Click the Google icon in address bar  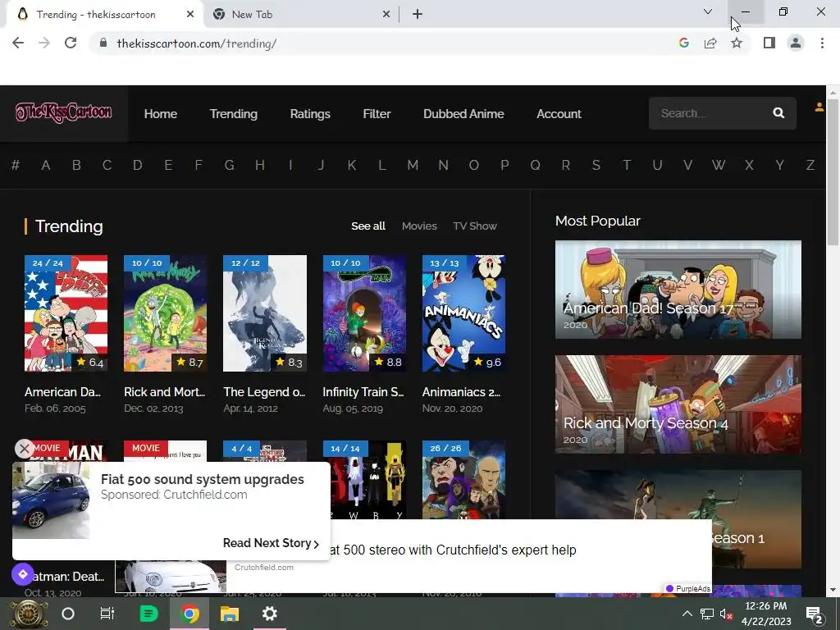pos(683,43)
